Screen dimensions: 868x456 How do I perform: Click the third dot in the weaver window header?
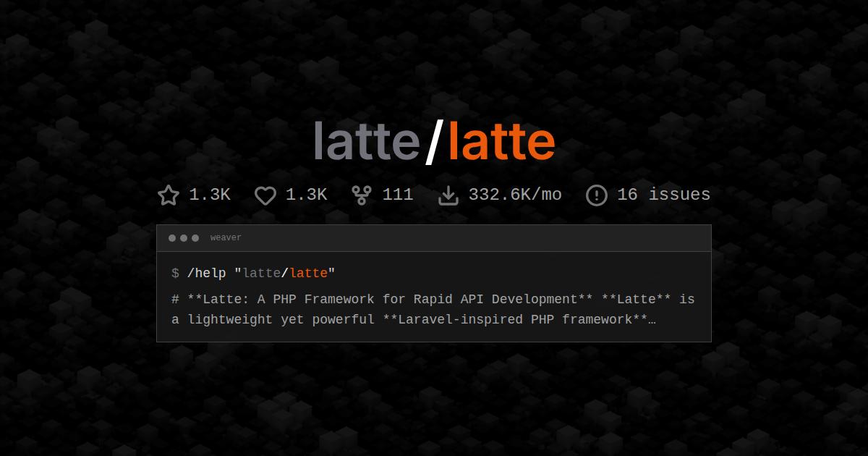195,237
